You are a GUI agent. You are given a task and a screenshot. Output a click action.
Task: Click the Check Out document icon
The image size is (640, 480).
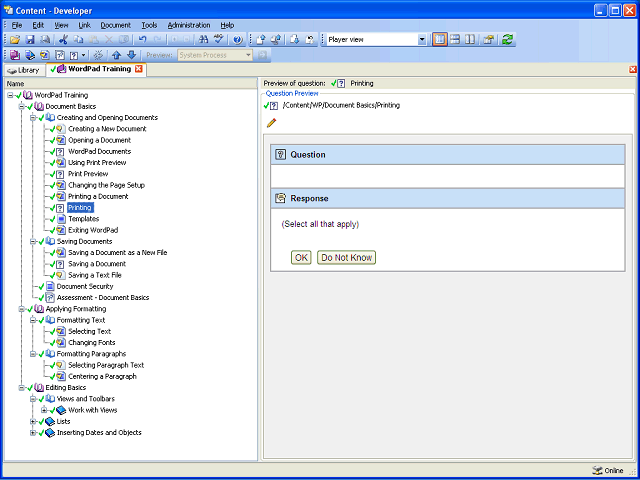point(295,40)
